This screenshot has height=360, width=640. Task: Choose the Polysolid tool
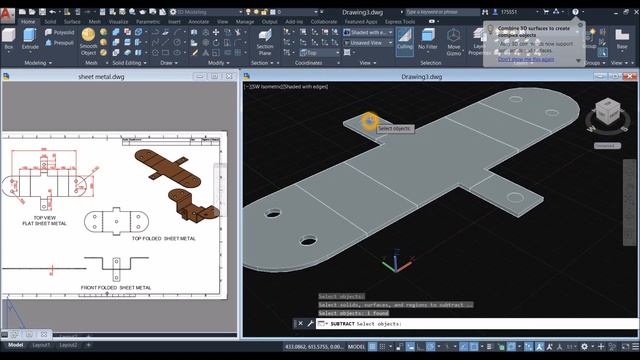coord(60,32)
